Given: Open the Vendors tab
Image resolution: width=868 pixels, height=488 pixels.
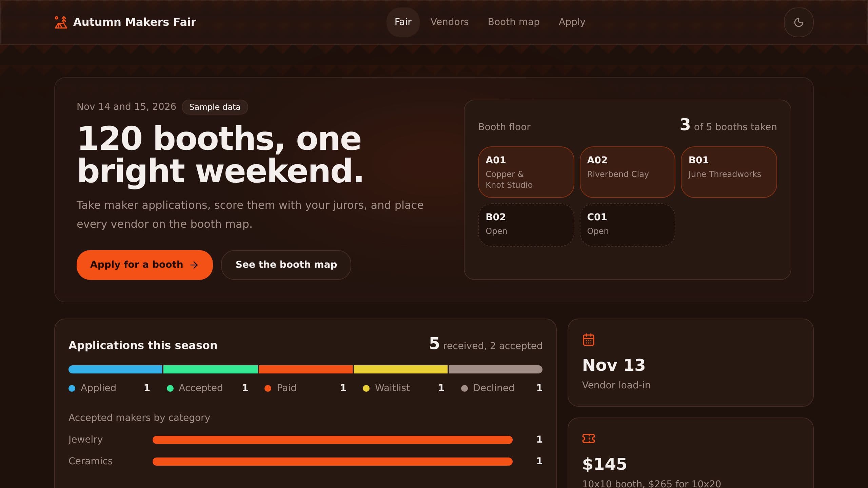Looking at the screenshot, I should pos(449,22).
